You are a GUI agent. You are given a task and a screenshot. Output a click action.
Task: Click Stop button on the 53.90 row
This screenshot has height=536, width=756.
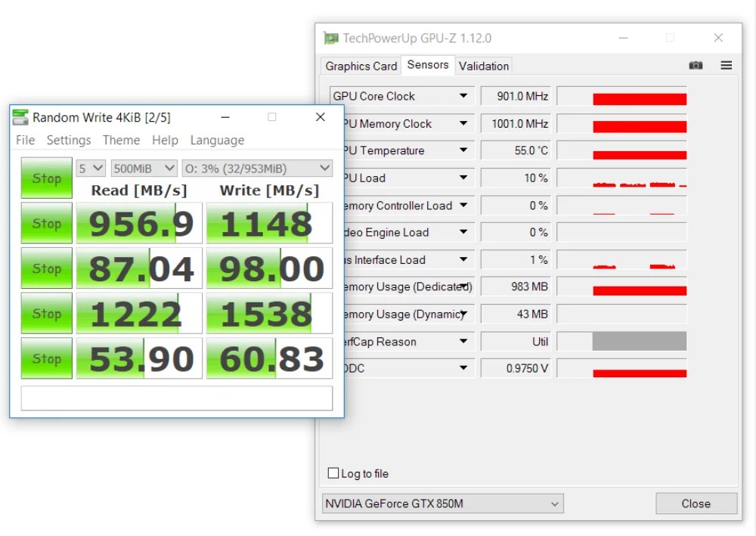click(46, 358)
